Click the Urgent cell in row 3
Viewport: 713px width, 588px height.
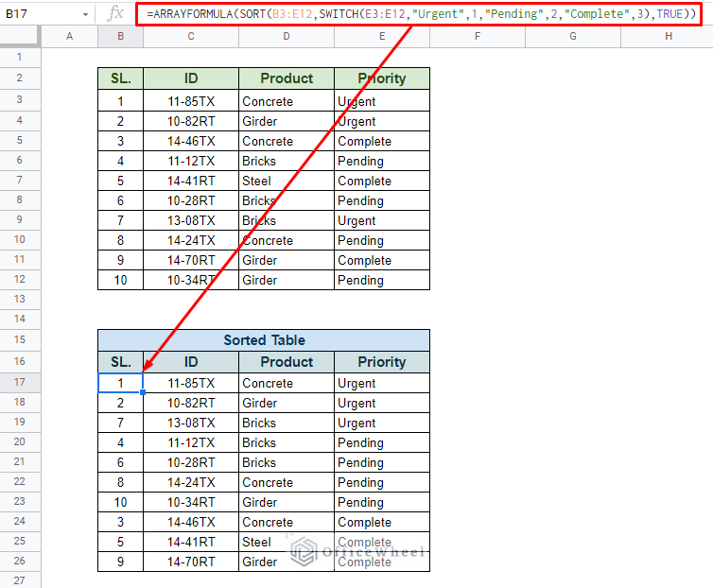(x=382, y=101)
